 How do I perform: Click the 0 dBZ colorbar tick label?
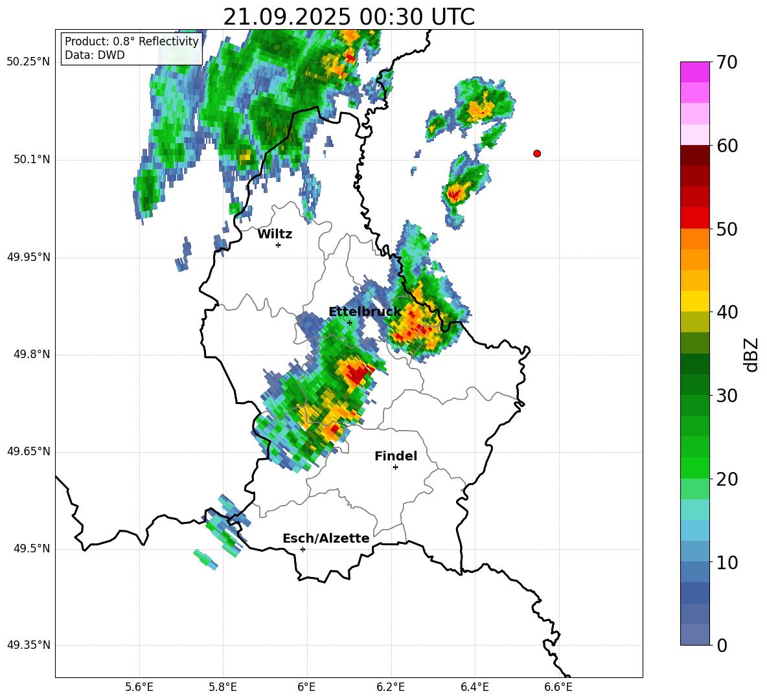722,645
